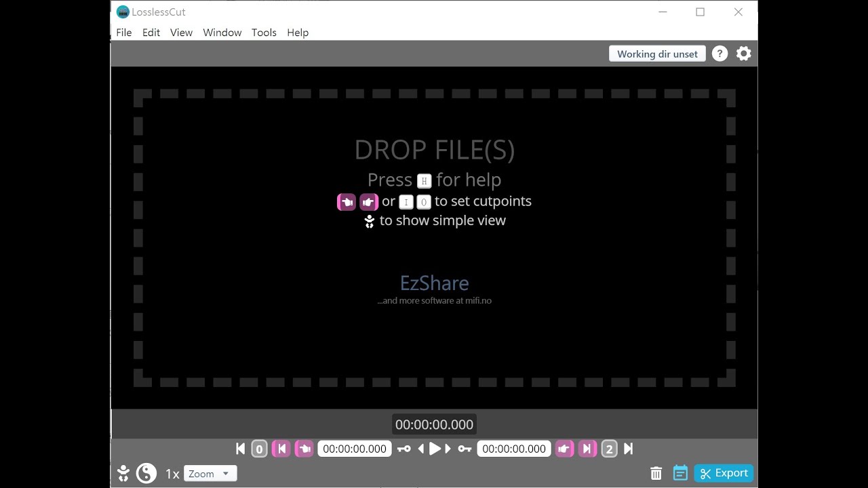Click the cut start time field
Screen dimensions: 868x488
point(355,449)
